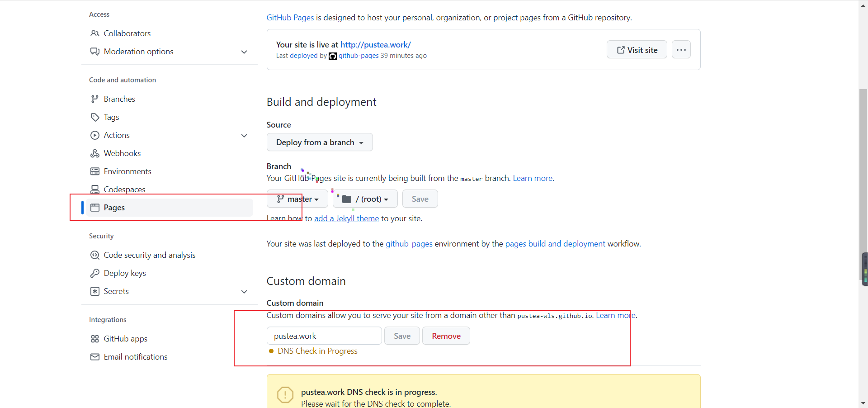Click the Branches git-branch icon
Screen dimensions: 868x408
[x=94, y=99]
